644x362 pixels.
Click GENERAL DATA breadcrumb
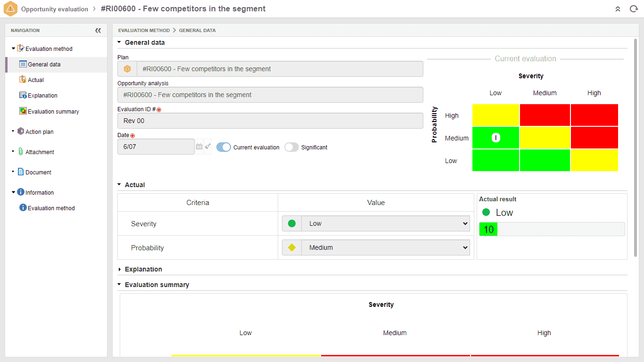(197, 30)
